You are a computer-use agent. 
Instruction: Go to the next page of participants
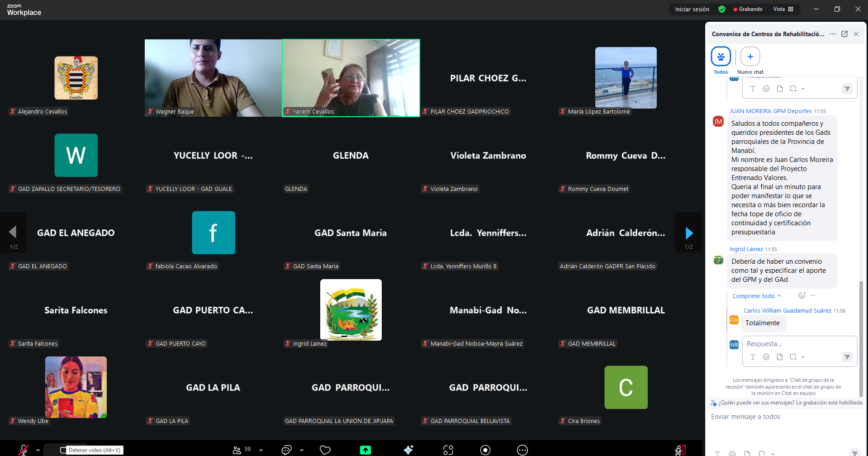[x=688, y=233]
